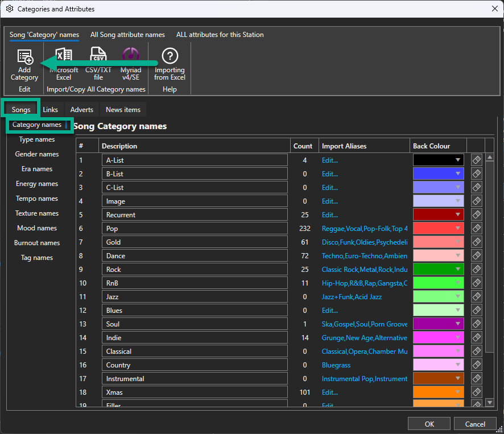Click scrollbar down arrow in table
The width and height of the screenshot is (504, 434).
point(490,402)
